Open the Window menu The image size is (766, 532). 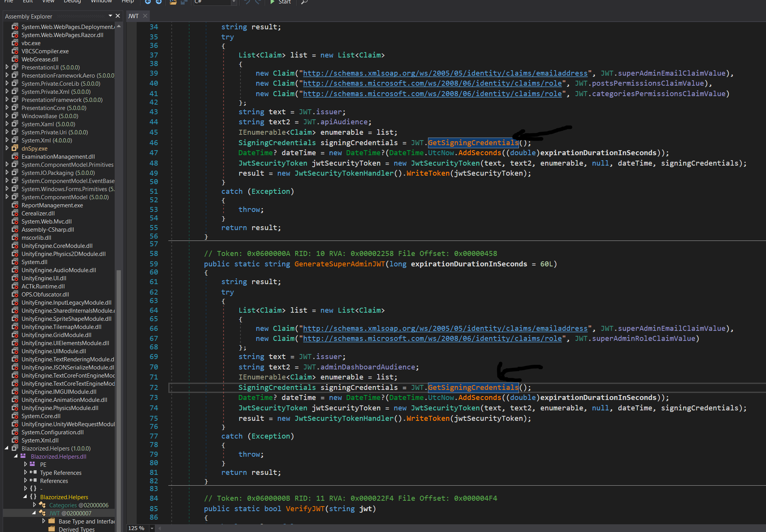pos(101,2)
